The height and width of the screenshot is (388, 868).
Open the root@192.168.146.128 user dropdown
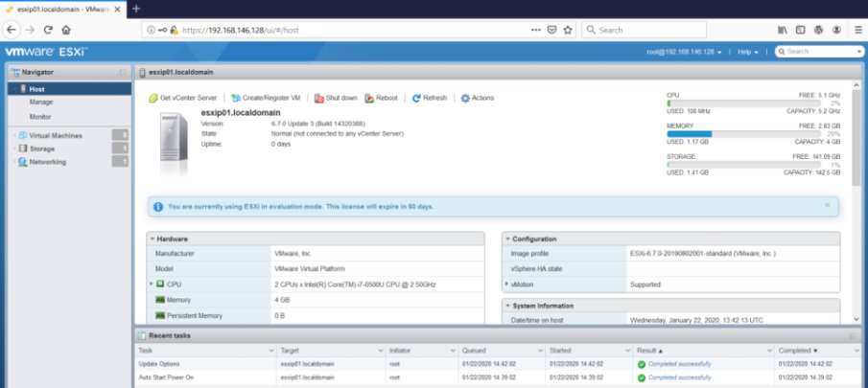[x=684, y=52]
